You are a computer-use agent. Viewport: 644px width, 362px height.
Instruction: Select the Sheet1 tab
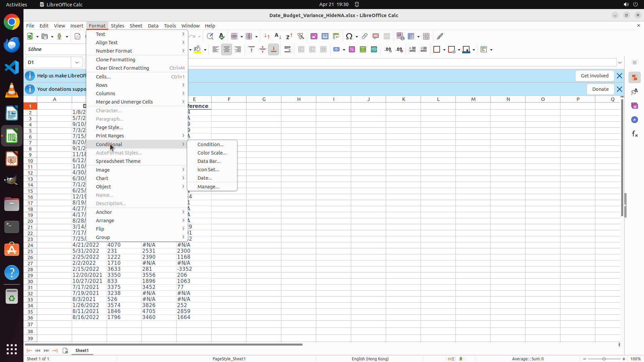tap(82, 351)
